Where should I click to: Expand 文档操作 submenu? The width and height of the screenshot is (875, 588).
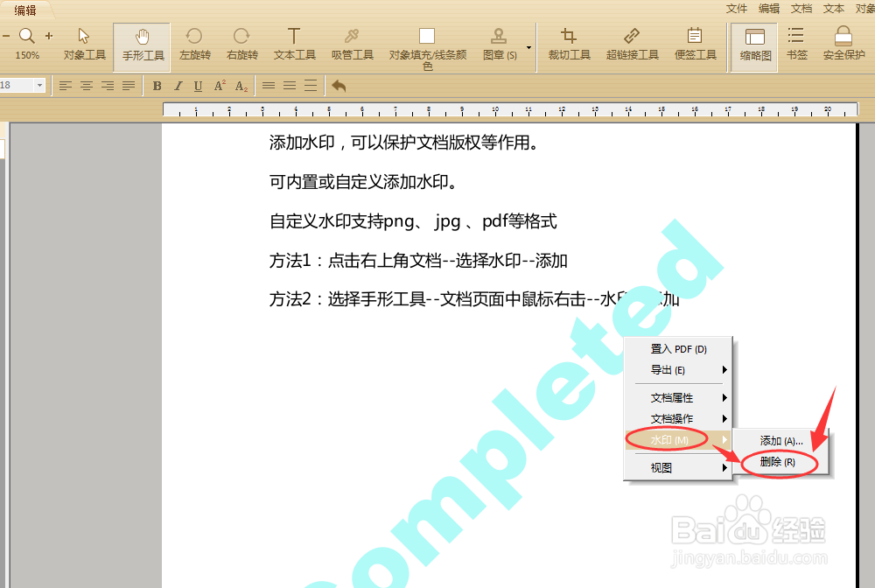[x=678, y=419]
